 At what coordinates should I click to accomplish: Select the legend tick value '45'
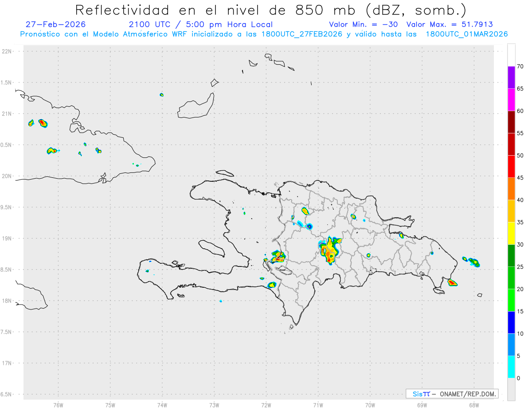520,178
